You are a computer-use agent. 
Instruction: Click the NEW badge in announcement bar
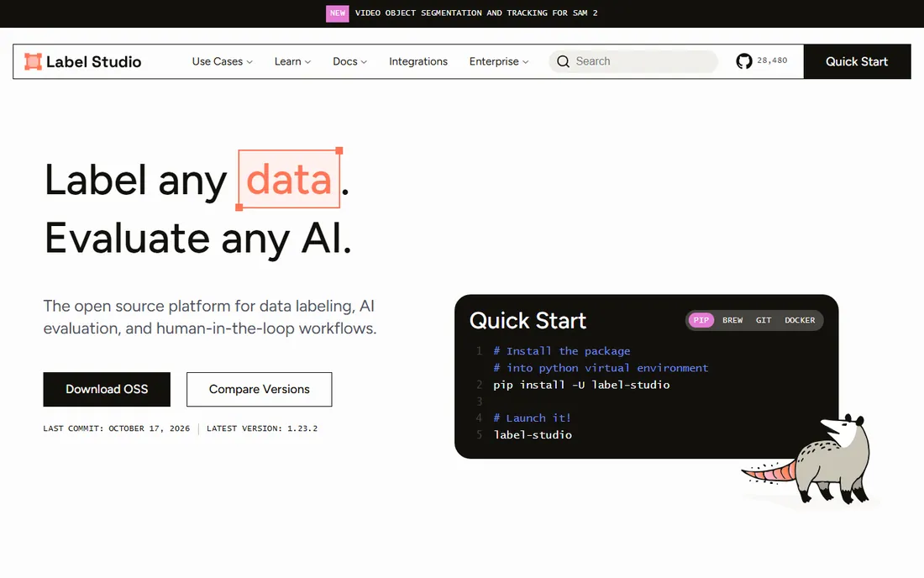[337, 13]
